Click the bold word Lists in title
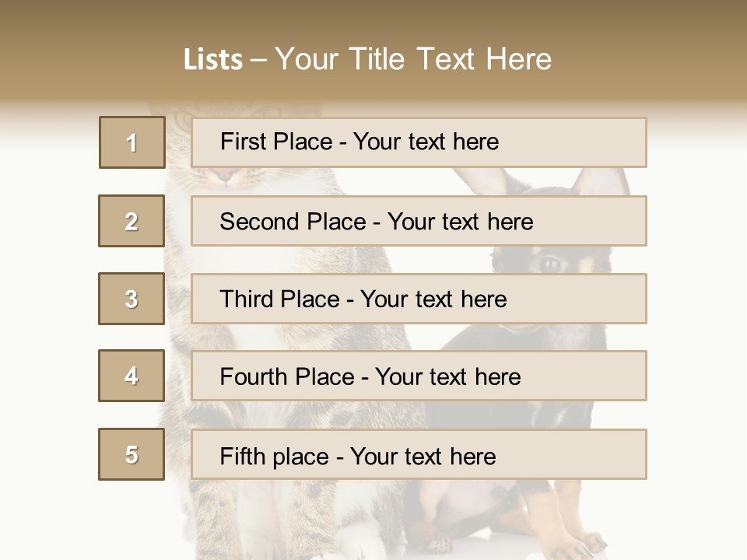 click(213, 59)
